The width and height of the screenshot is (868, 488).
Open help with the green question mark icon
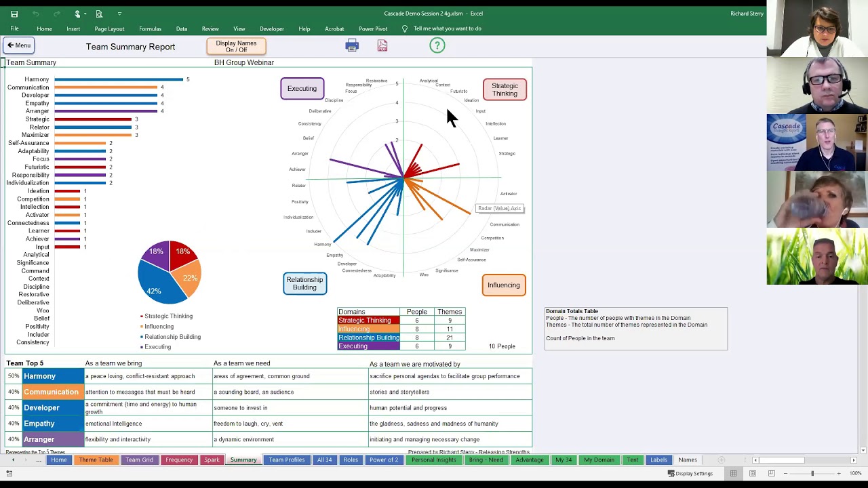pyautogui.click(x=437, y=45)
